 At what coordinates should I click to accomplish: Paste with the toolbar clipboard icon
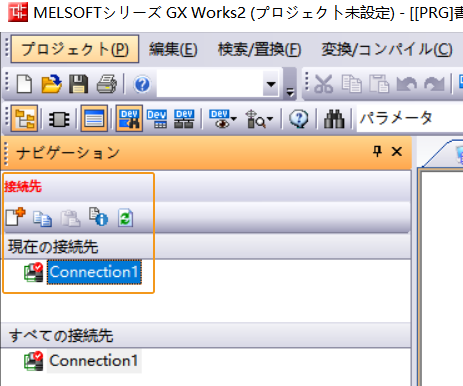click(x=379, y=84)
